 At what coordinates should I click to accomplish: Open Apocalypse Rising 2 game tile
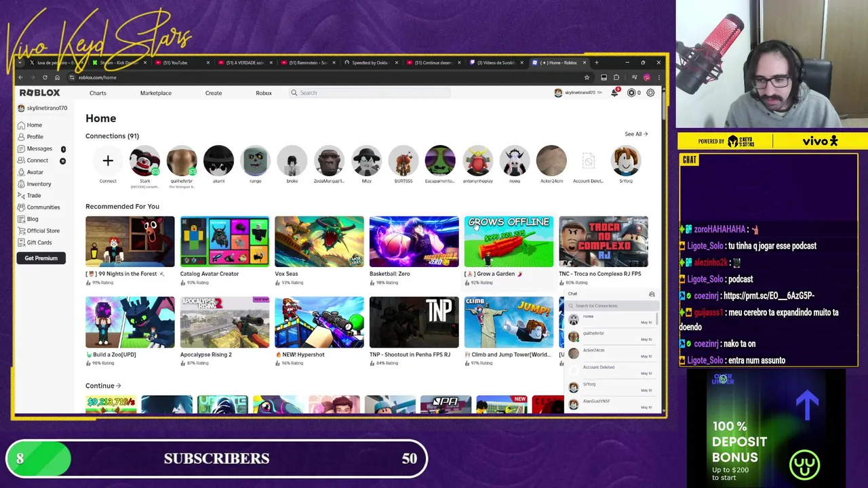pos(224,331)
